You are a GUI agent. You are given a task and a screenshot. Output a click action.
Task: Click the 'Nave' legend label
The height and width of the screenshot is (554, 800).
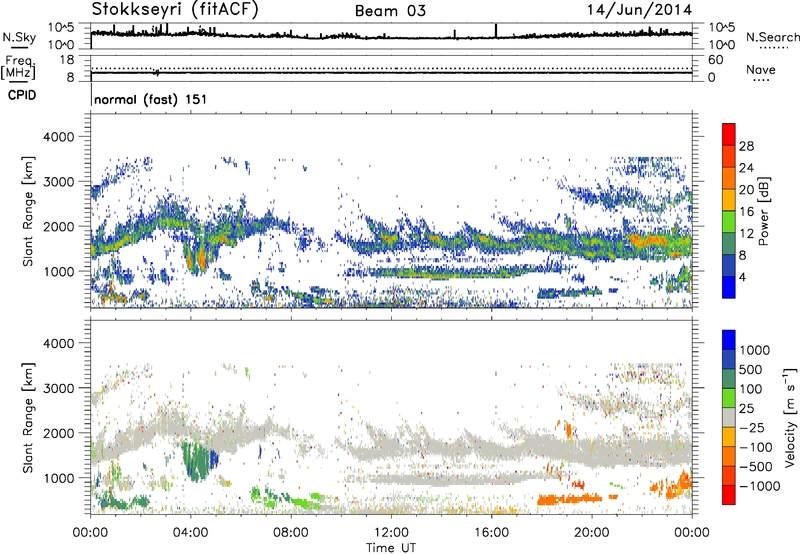tap(761, 70)
